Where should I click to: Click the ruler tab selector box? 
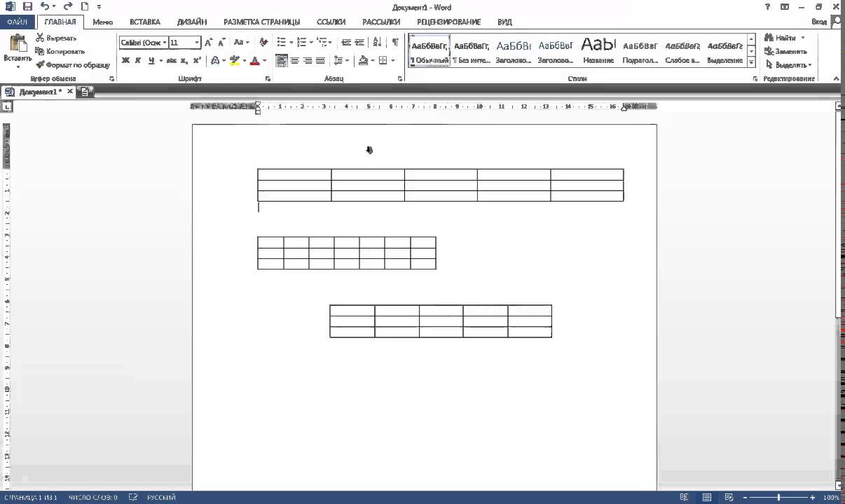(6, 107)
